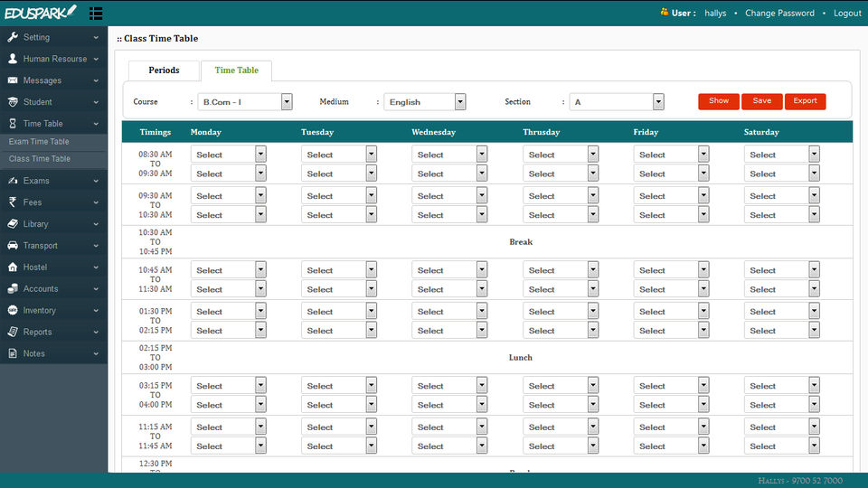Screen dimensions: 868x488
Task: Click the Wednesday column header
Action: [x=433, y=132]
